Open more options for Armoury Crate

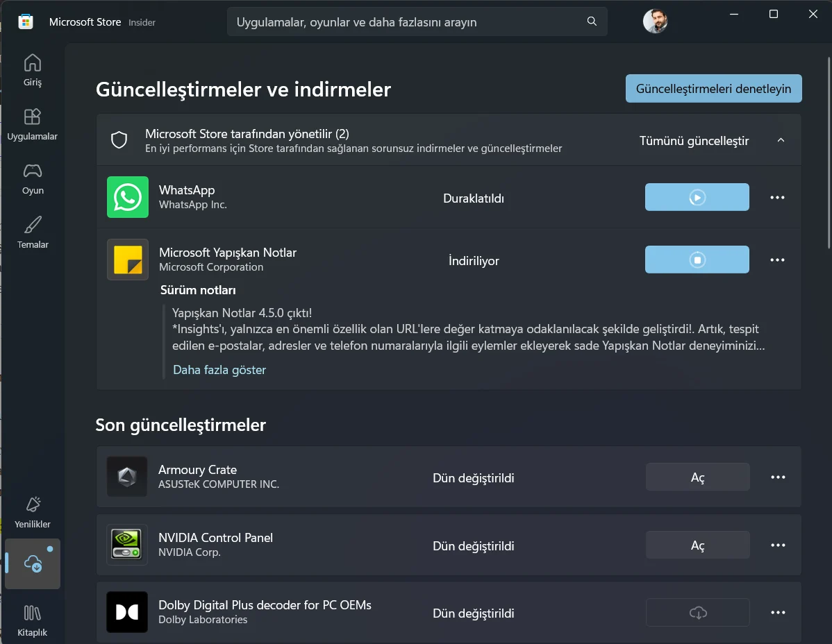click(x=778, y=477)
